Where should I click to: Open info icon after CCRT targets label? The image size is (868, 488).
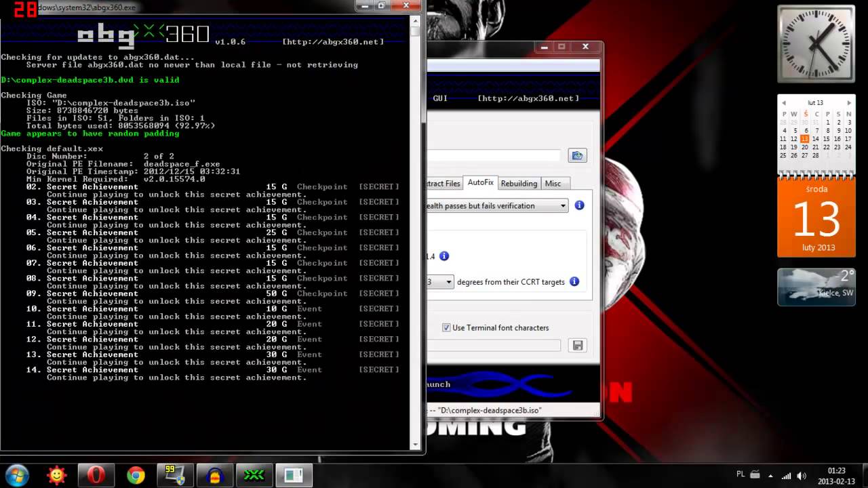tap(574, 281)
